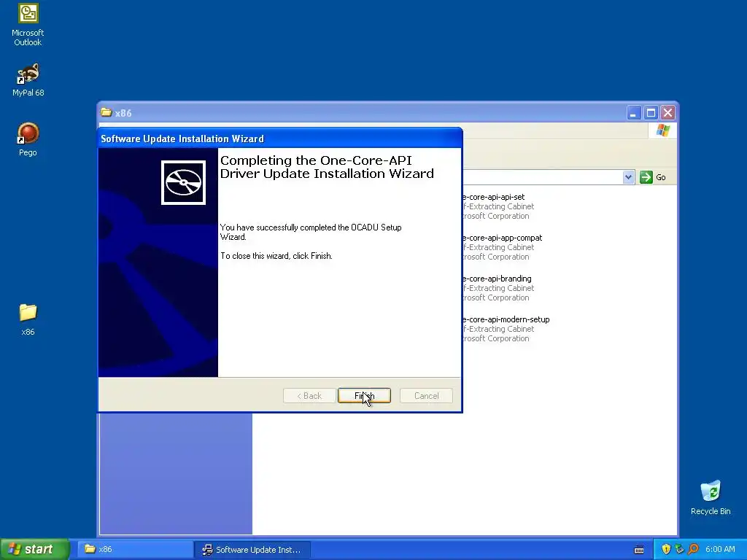This screenshot has width=747, height=560.
Task: Select the one-core-api-branding file
Action: click(498, 288)
